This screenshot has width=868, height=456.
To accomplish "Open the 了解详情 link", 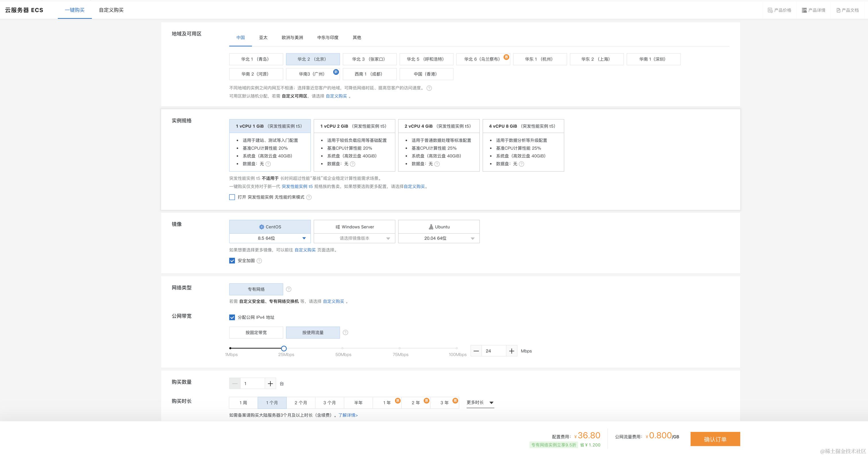I will click(x=348, y=415).
